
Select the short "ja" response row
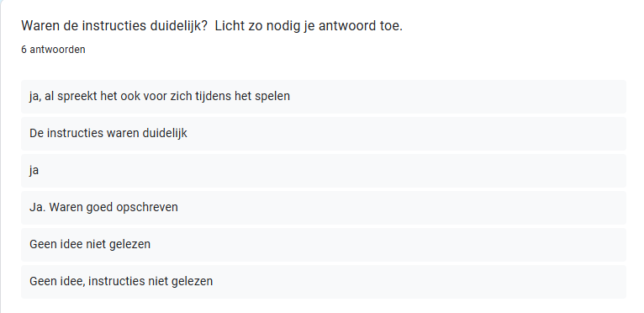point(324,170)
